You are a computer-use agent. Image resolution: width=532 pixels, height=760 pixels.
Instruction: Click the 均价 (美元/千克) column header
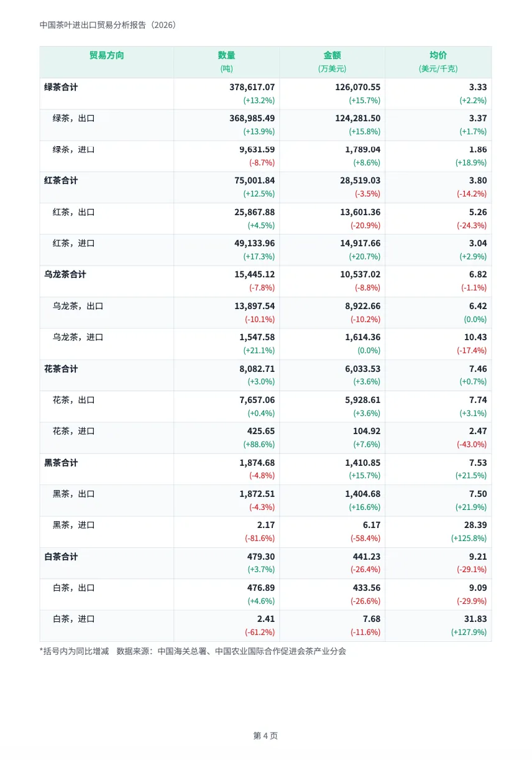click(x=438, y=62)
